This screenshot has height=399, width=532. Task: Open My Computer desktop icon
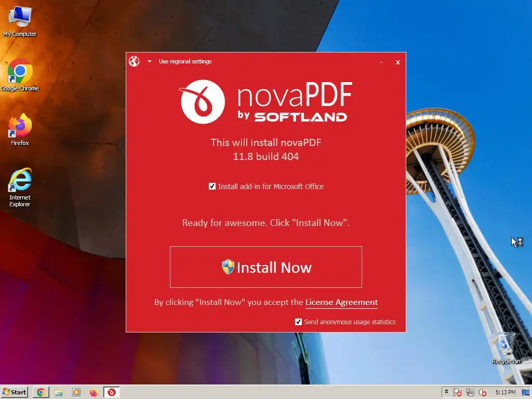pos(20,21)
